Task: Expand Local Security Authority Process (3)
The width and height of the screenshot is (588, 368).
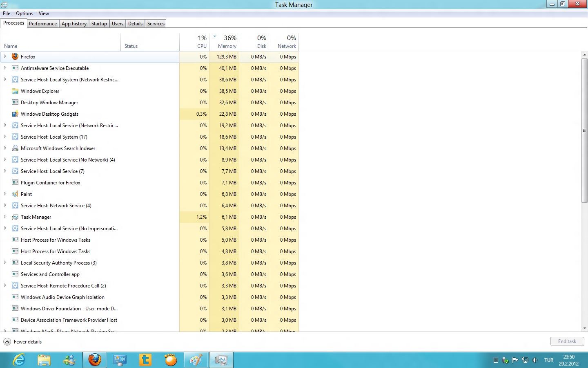Action: click(x=5, y=263)
